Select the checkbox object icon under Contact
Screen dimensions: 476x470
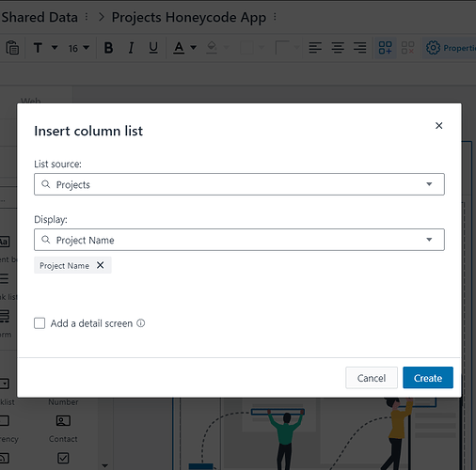(x=63, y=458)
